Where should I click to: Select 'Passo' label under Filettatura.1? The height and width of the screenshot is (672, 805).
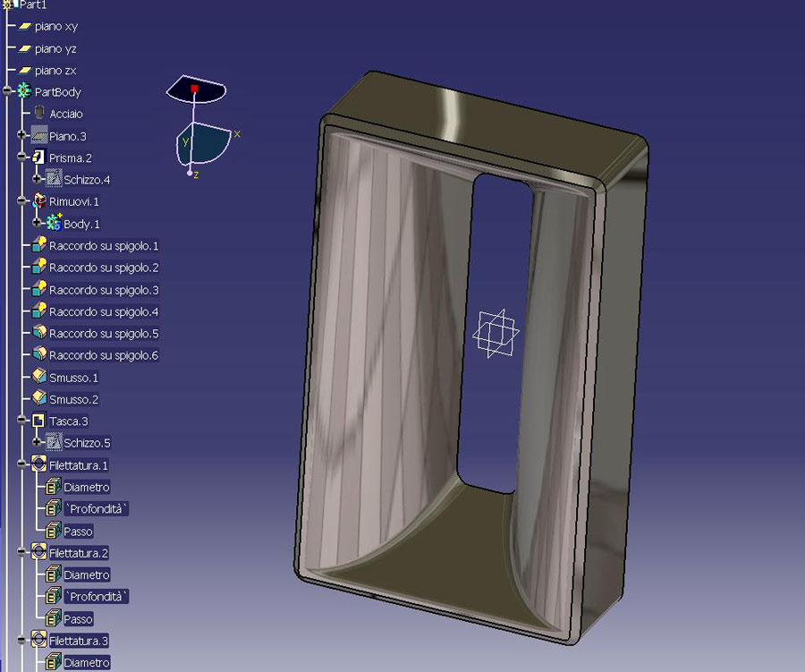click(78, 532)
